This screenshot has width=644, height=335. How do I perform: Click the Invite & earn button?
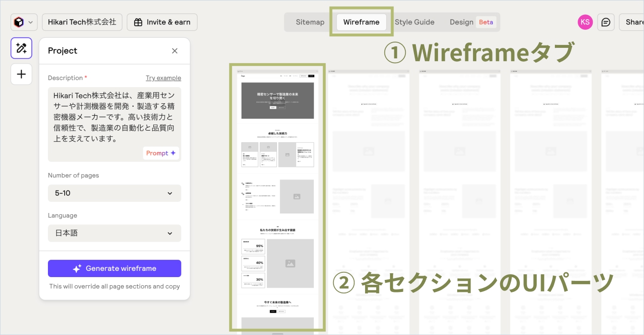[162, 22]
